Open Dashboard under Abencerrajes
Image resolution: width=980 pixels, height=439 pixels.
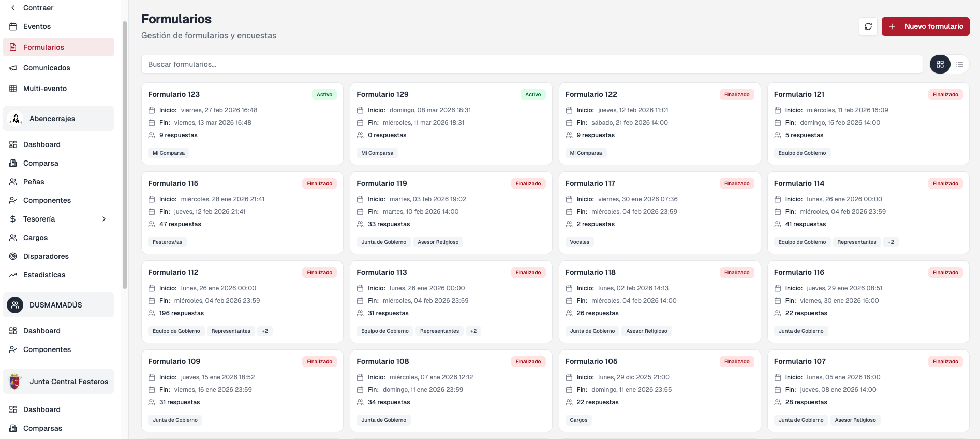coord(58,144)
